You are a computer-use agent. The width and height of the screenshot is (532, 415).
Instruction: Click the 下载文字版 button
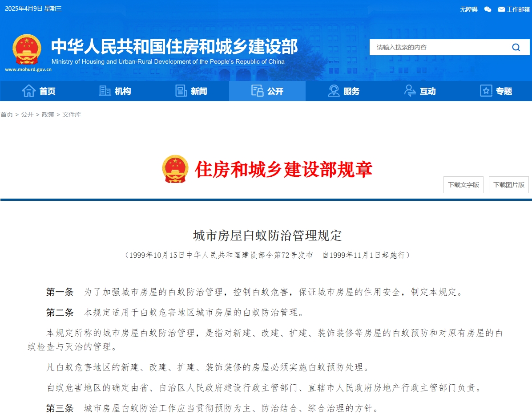coord(463,185)
